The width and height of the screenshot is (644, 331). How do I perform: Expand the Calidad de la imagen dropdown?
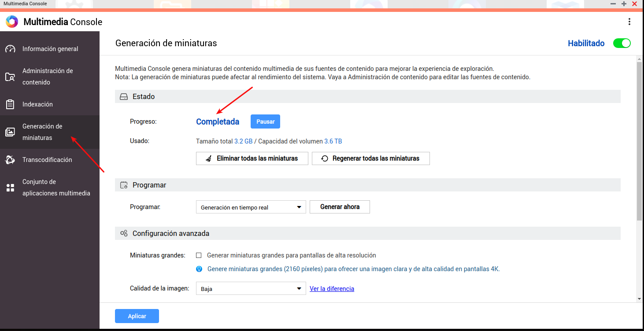251,289
